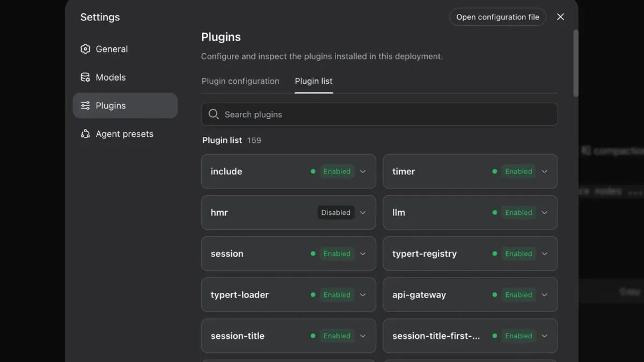Expand the api-gateway plugin chevron
The height and width of the screenshot is (362, 644).
click(545, 295)
